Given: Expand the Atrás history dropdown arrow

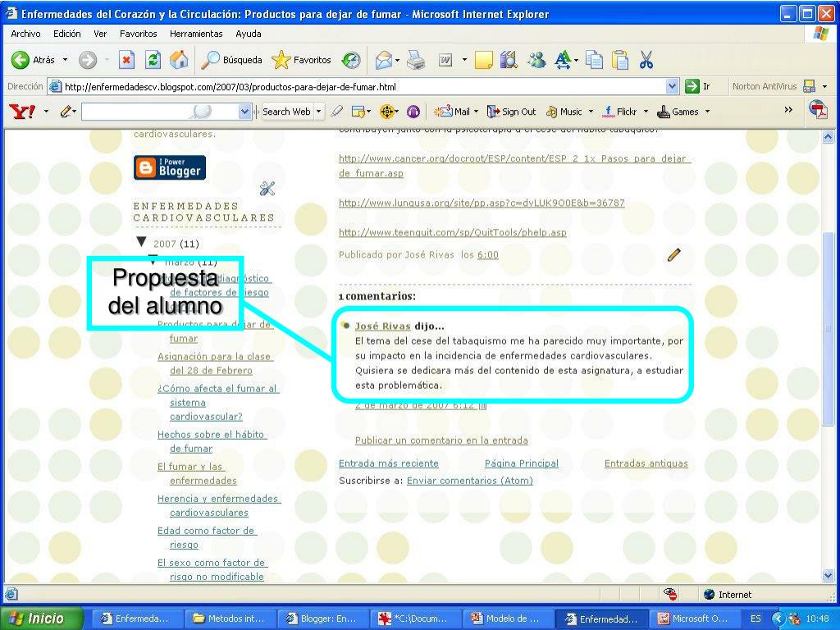Looking at the screenshot, I should [66, 60].
